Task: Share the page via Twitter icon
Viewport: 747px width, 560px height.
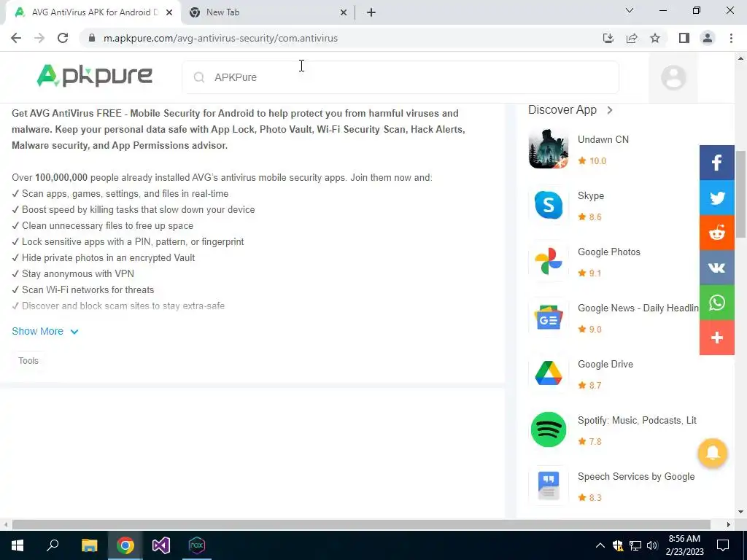Action: pyautogui.click(x=716, y=198)
